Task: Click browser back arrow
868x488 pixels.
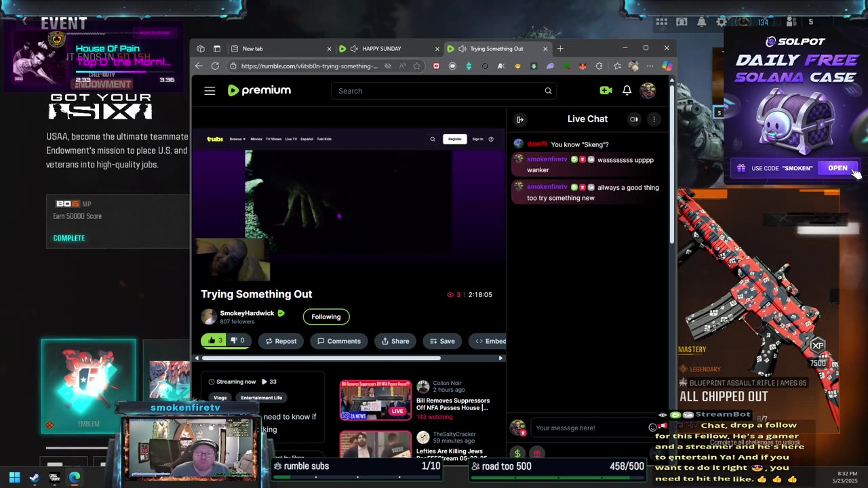Action: [199, 66]
